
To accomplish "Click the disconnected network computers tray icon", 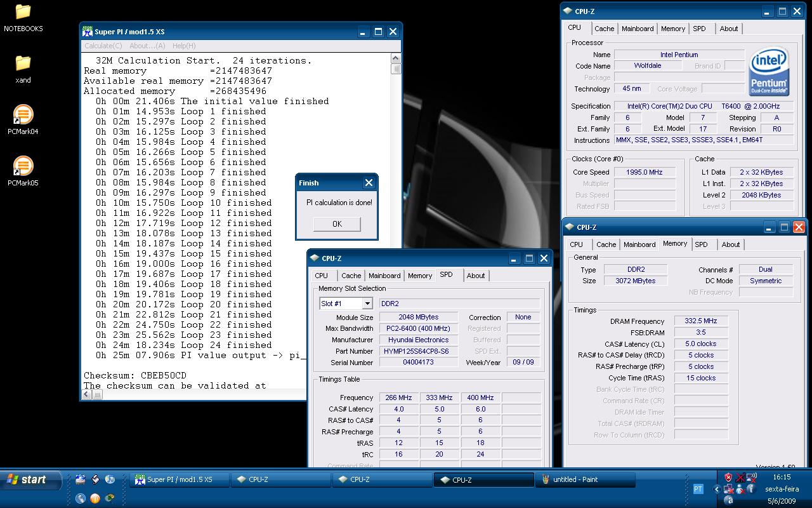I will [728, 489].
